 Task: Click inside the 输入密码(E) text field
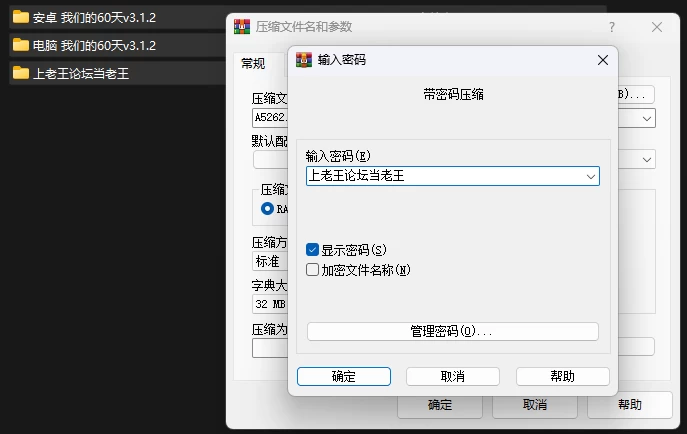445,176
